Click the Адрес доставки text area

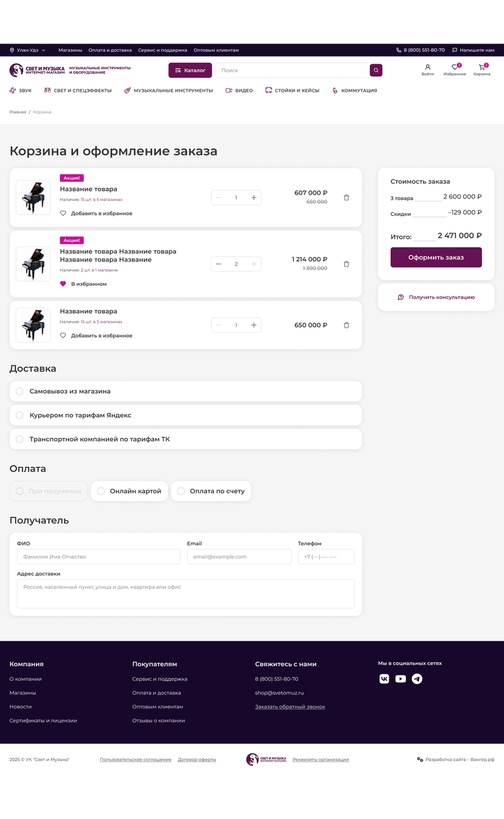click(186, 593)
